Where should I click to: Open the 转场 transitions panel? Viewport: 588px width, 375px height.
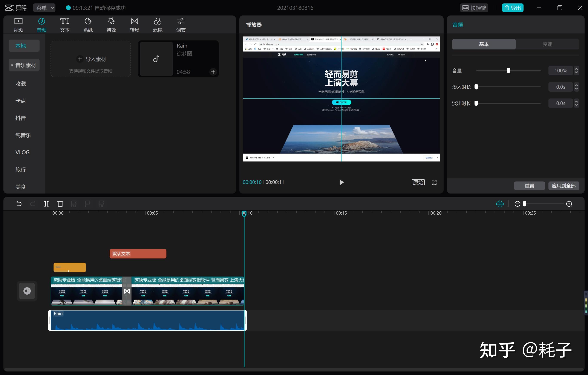coord(134,25)
